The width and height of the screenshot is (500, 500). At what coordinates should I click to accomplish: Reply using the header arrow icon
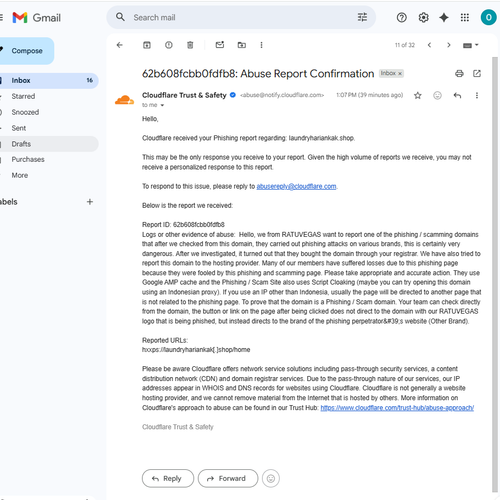click(457, 96)
